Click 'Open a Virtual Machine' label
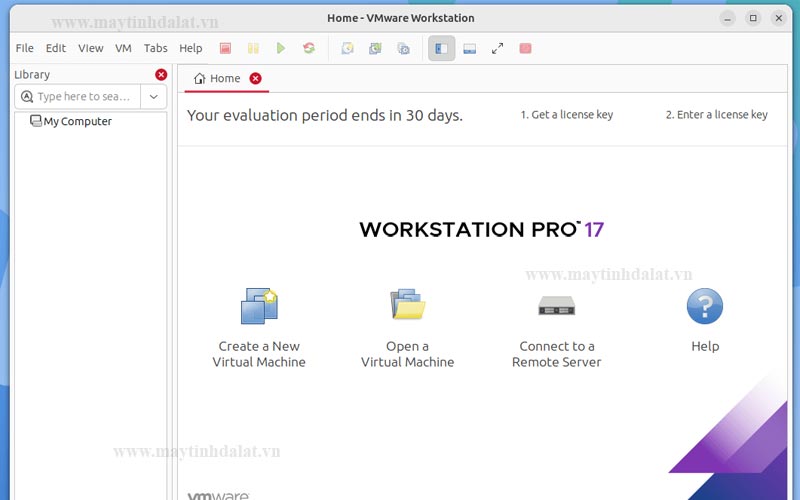 408,354
